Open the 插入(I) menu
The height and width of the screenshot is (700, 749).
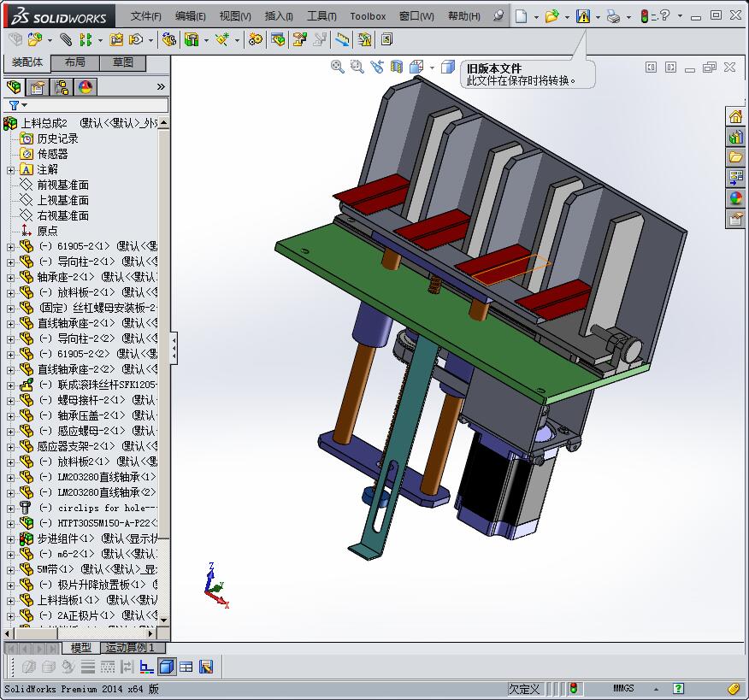tap(279, 16)
